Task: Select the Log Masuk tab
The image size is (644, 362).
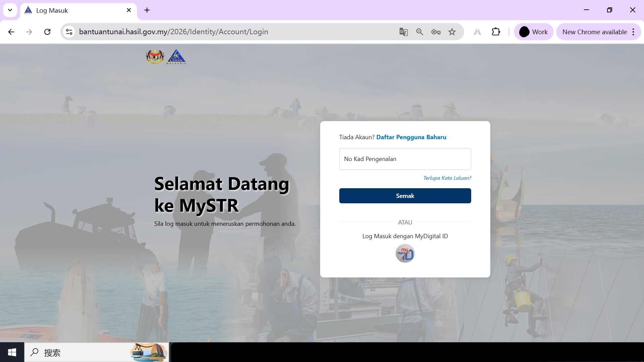Action: tap(79, 10)
